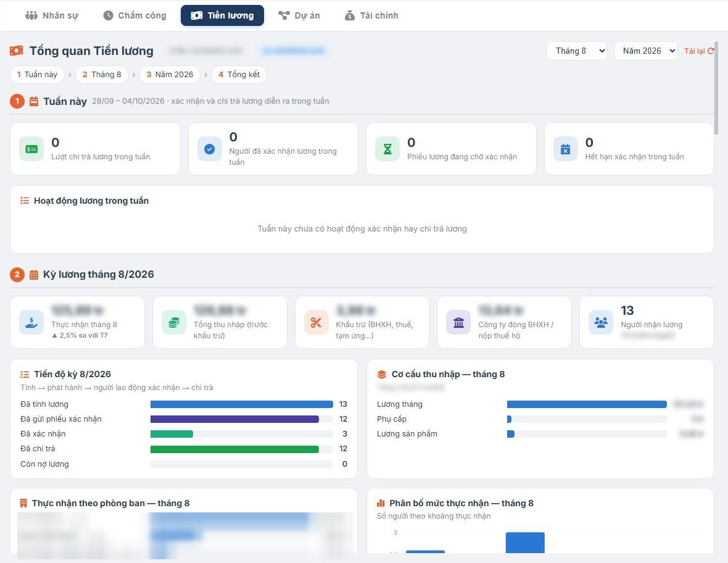The width and height of the screenshot is (728, 563).
Task: Click the building icon beside Thực nhận theo phòng ban
Action: point(23,503)
